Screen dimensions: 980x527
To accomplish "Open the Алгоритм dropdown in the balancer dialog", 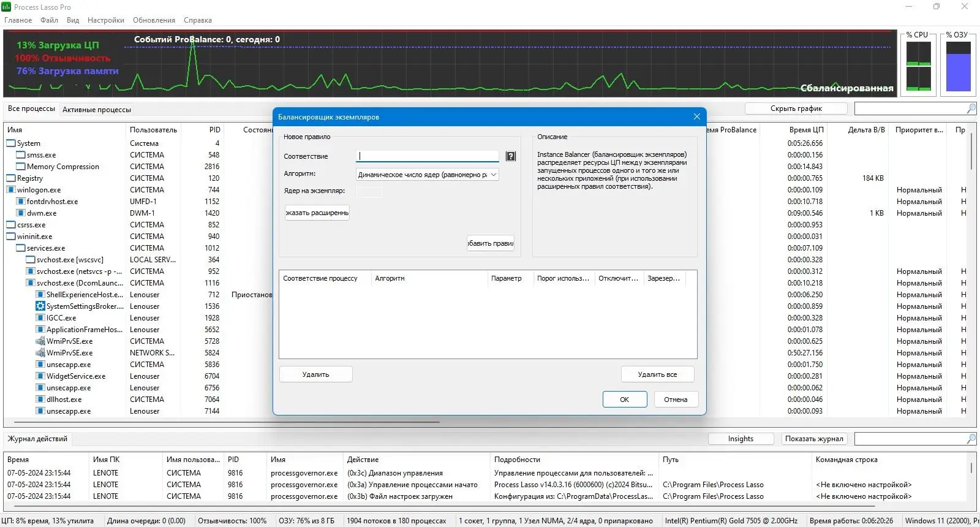I will [x=428, y=175].
